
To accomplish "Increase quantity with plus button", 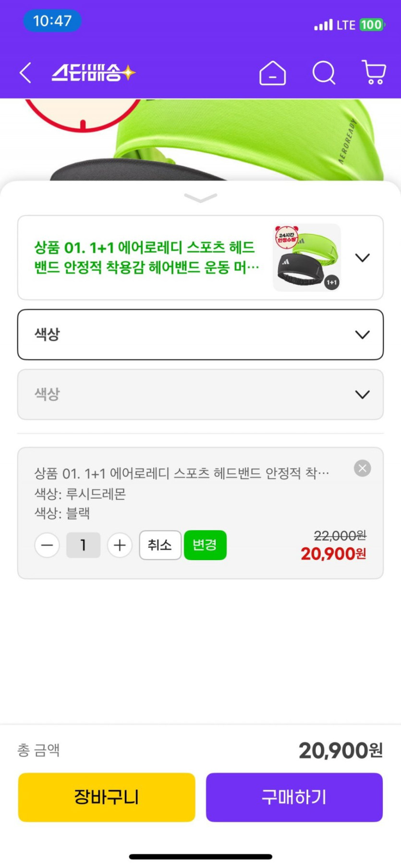I will [x=120, y=545].
